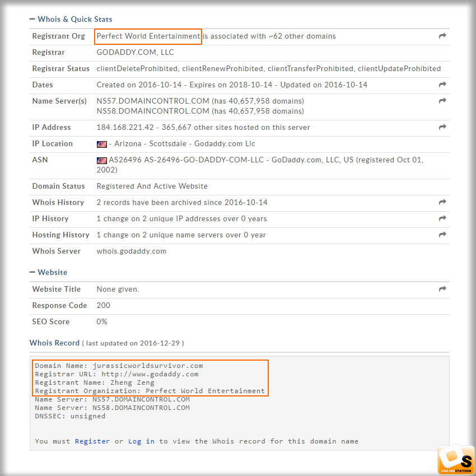The image size is (476, 476).
Task: Click Domain Name jurassicworldsurvivor.com line
Action: tap(119, 366)
